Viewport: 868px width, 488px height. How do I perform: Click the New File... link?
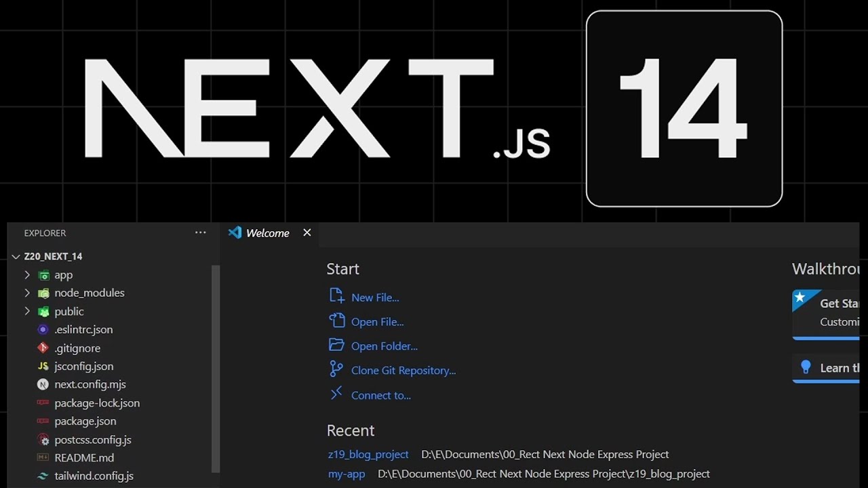[x=375, y=298]
